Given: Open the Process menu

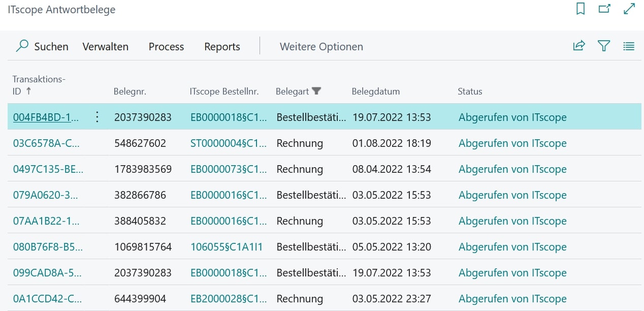Looking at the screenshot, I should tap(166, 47).
